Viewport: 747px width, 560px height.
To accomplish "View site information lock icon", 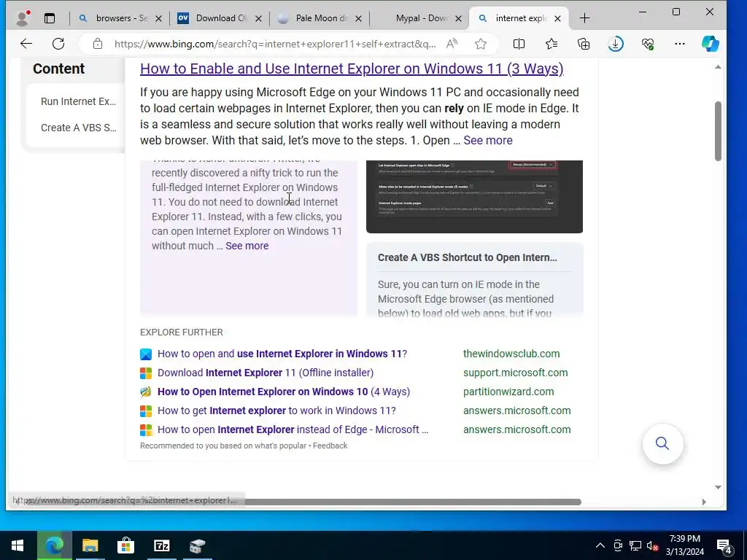I will [98, 44].
